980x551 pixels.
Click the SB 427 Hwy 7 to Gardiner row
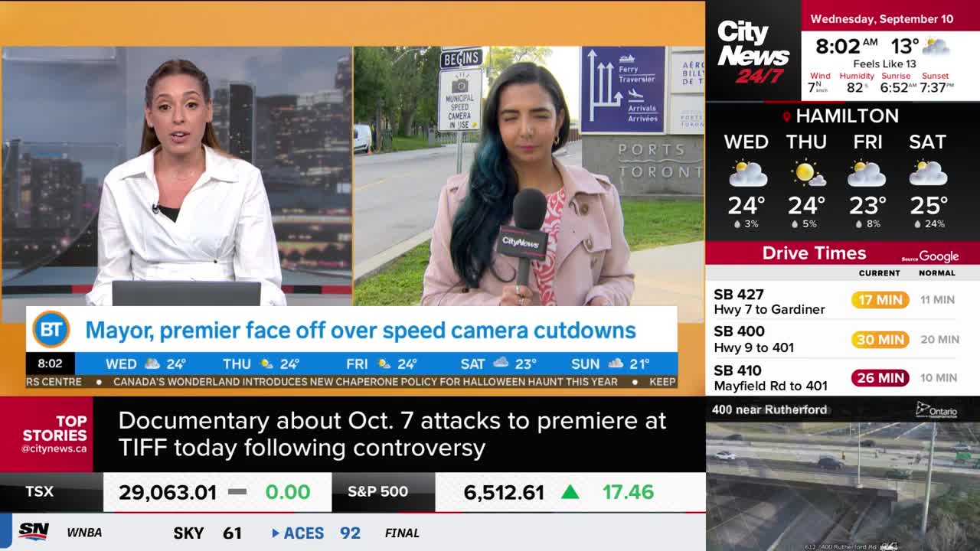click(x=842, y=301)
